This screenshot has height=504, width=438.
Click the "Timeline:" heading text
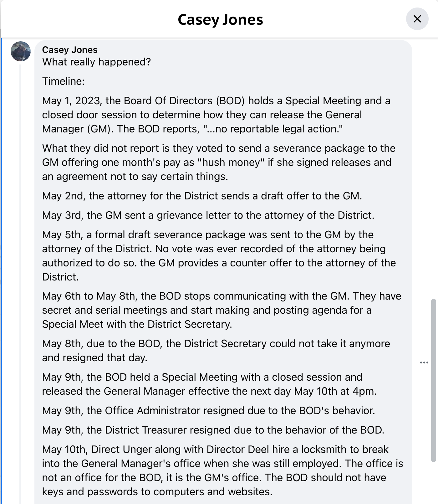[64, 81]
